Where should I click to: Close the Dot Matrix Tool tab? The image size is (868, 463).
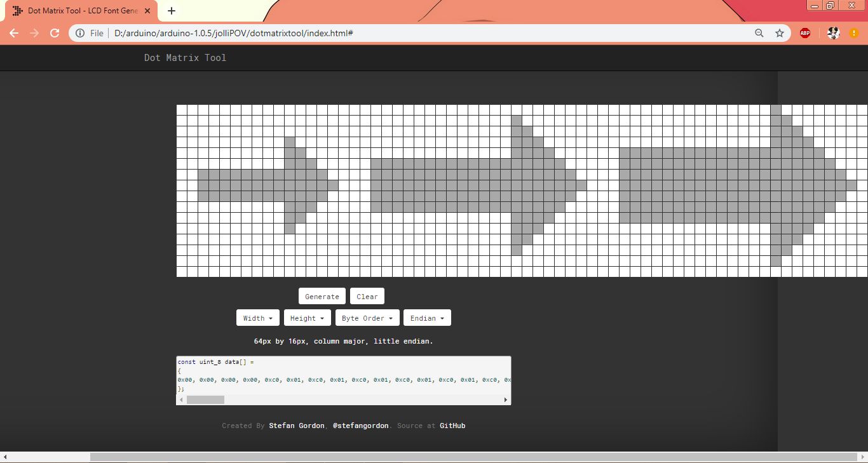point(148,11)
